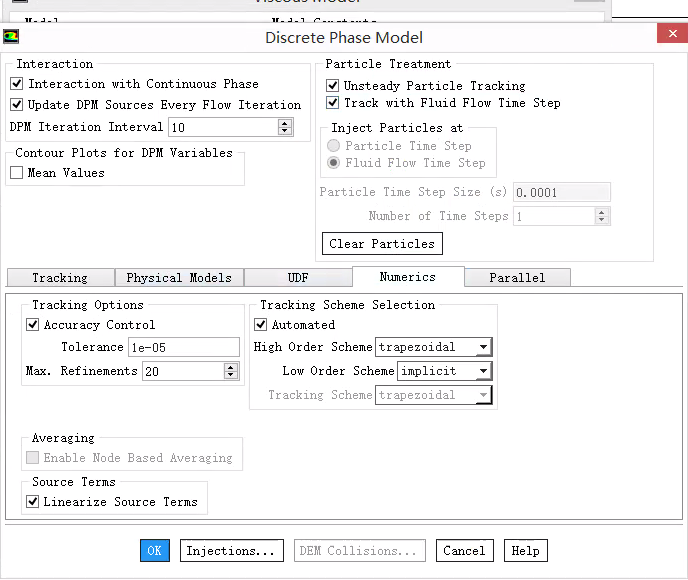This screenshot has width=688, height=580.
Task: Open the Physical Models tab
Action: click(179, 278)
